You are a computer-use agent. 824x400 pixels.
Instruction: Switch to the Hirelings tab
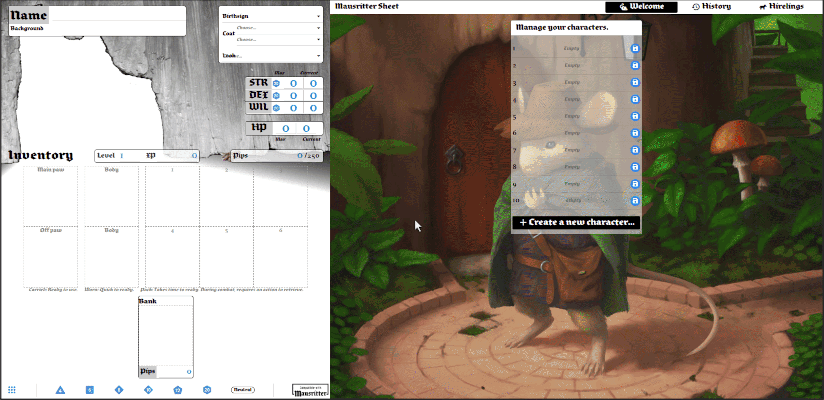pyautogui.click(x=781, y=7)
